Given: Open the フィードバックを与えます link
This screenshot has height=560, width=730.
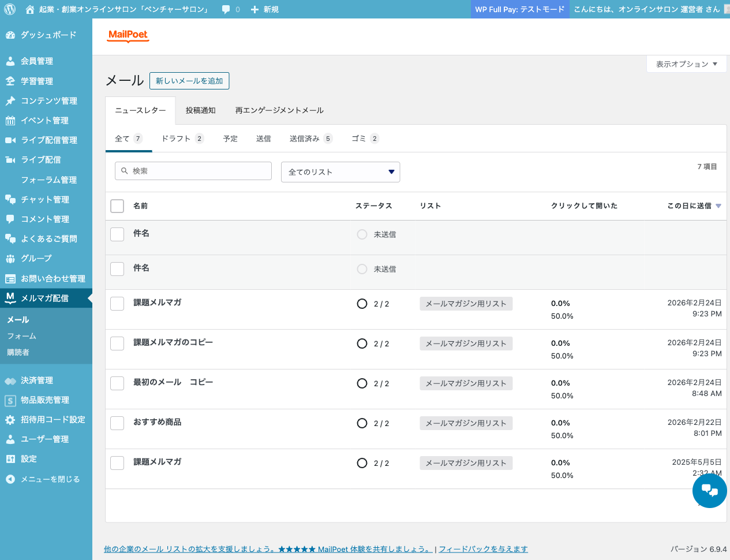Looking at the screenshot, I should tap(483, 549).
